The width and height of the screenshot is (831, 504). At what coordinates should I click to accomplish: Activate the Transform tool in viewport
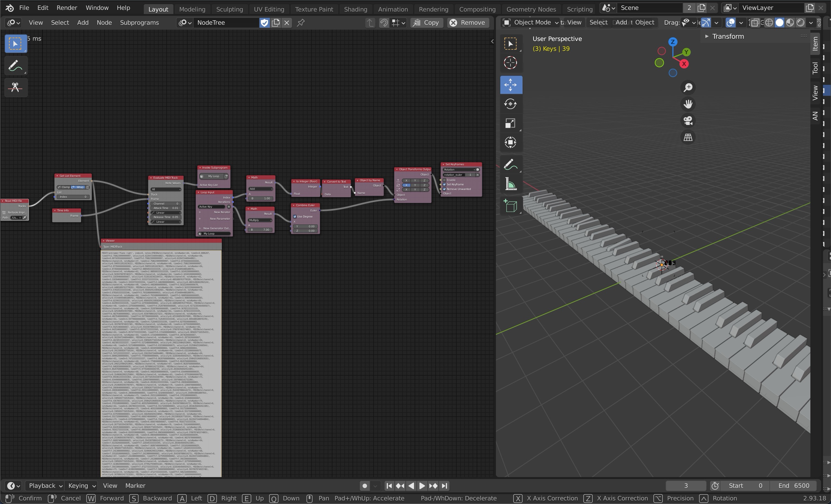point(510,142)
